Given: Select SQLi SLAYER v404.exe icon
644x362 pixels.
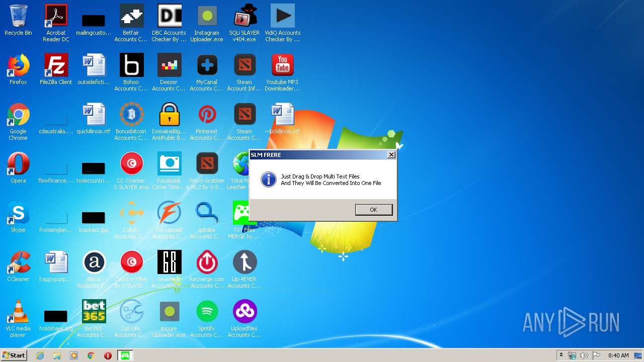Looking at the screenshot, I should click(x=245, y=23).
